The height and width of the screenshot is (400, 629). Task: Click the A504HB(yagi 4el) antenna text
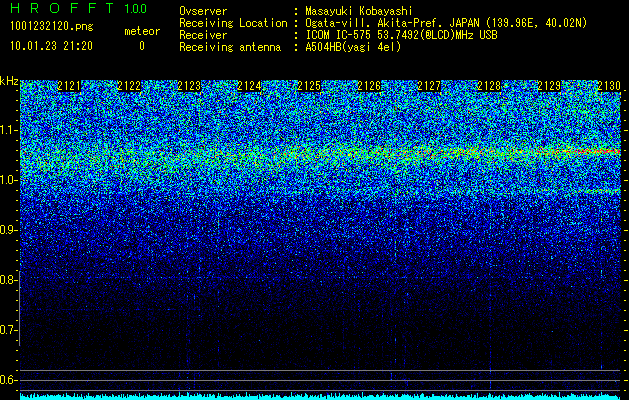(353, 47)
